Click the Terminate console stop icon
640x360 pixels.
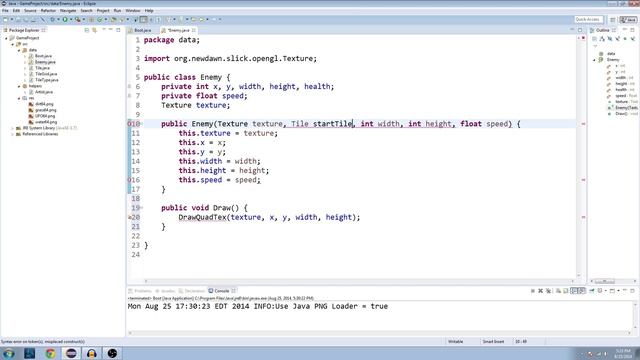pos(533,291)
